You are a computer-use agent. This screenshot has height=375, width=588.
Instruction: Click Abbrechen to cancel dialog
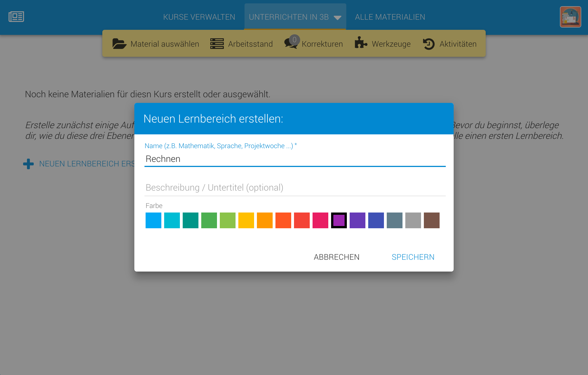click(336, 257)
